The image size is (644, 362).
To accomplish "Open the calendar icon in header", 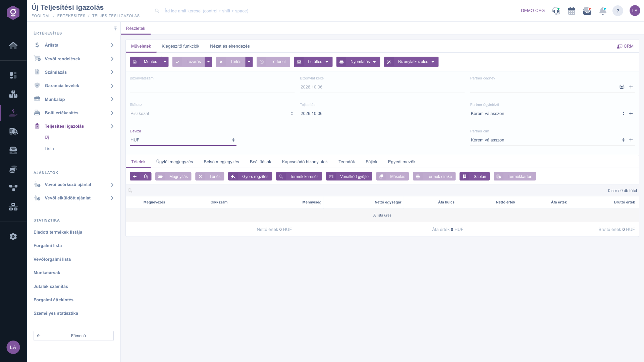I will point(572,11).
